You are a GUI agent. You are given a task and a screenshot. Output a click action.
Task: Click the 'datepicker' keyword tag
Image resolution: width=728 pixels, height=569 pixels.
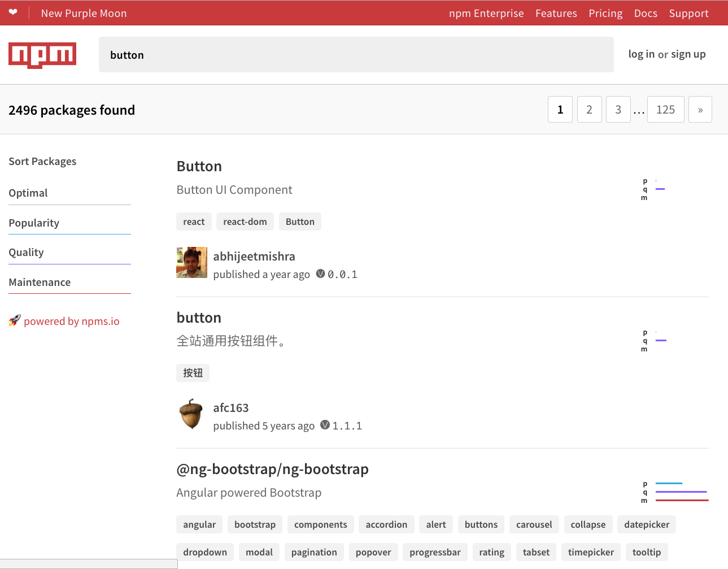pyautogui.click(x=647, y=524)
